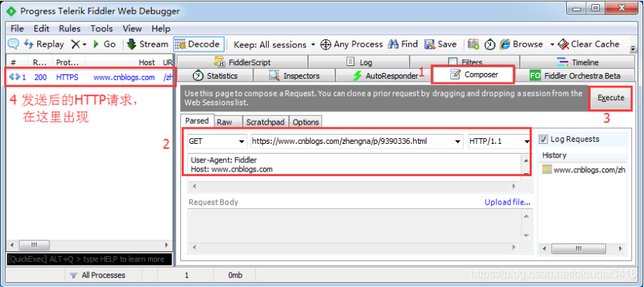Open the request URL dropdown arrow
Screen dimensions: 644x287
point(458,142)
